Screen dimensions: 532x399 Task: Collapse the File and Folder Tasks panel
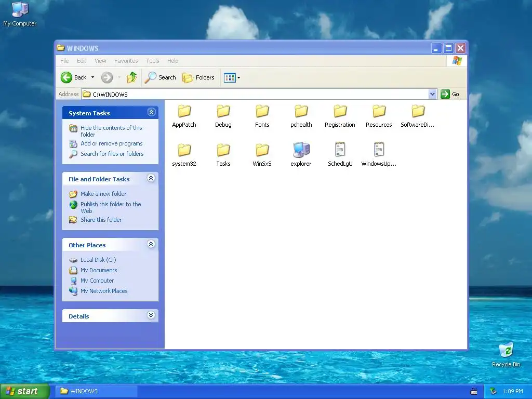[x=151, y=178]
